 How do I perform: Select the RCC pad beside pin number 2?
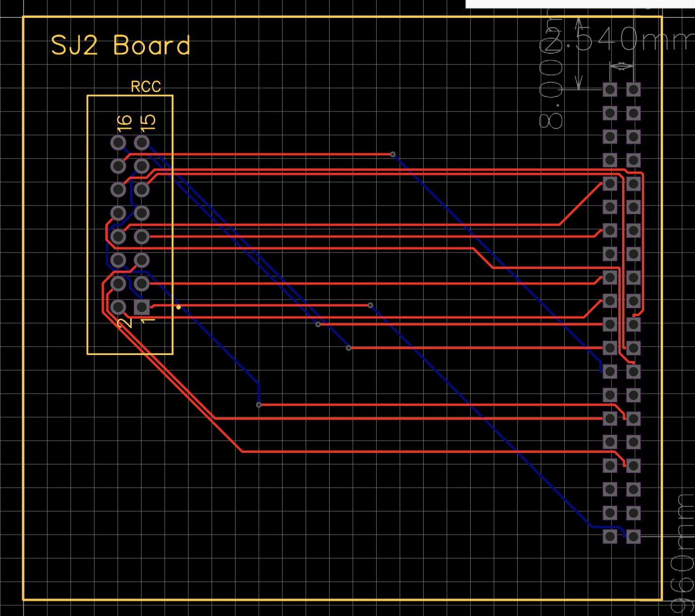[x=118, y=307]
